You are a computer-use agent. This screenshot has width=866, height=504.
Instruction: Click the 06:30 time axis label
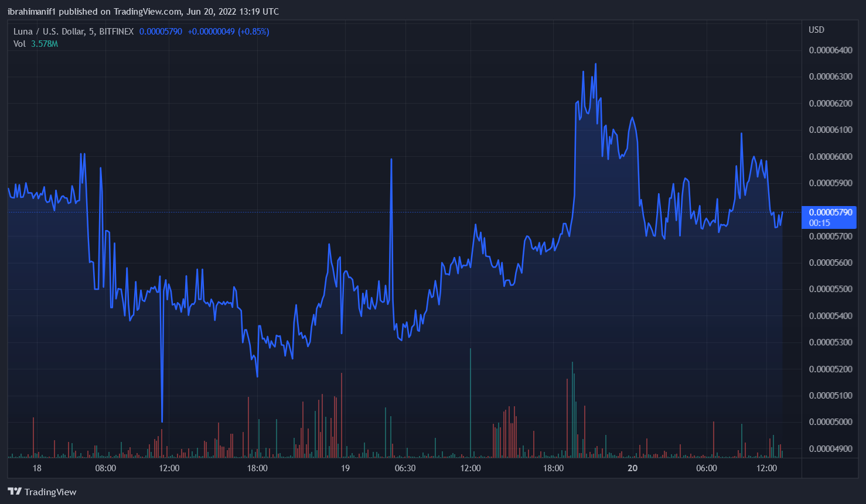coord(405,468)
